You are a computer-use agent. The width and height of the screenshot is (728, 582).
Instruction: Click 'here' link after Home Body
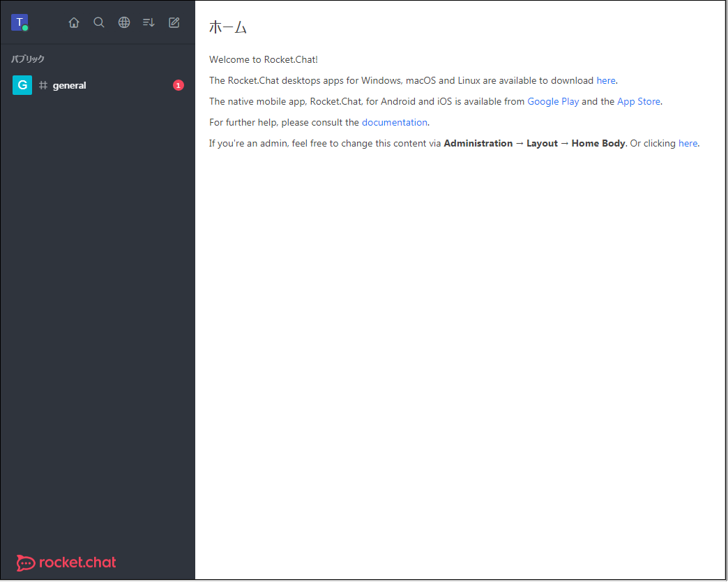click(688, 143)
